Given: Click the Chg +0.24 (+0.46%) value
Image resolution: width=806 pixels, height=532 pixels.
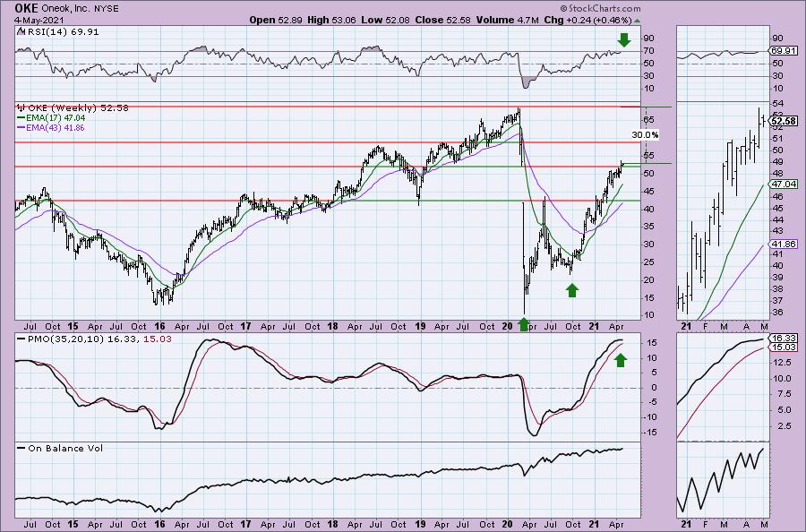Looking at the screenshot, I should (x=587, y=20).
